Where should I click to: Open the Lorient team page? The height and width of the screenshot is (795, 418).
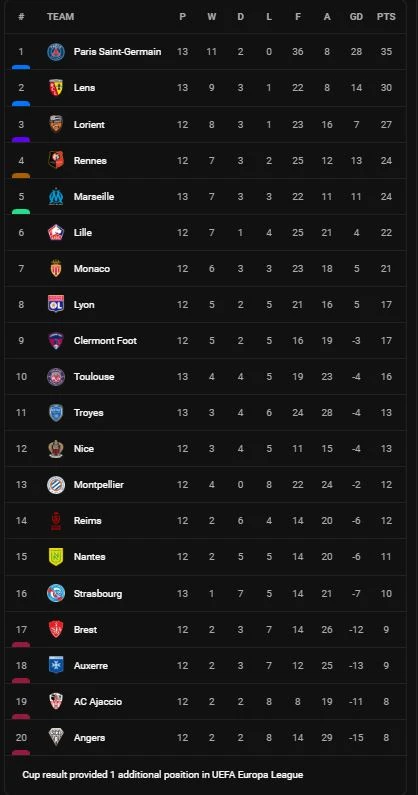point(89,124)
